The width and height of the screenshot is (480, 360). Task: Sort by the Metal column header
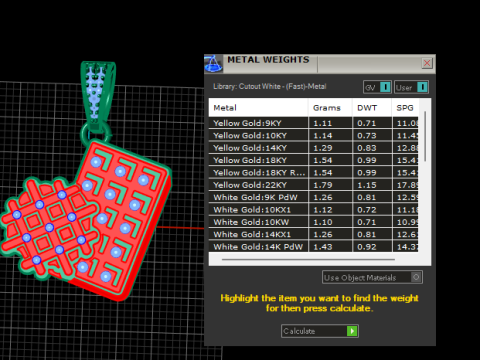(x=258, y=108)
